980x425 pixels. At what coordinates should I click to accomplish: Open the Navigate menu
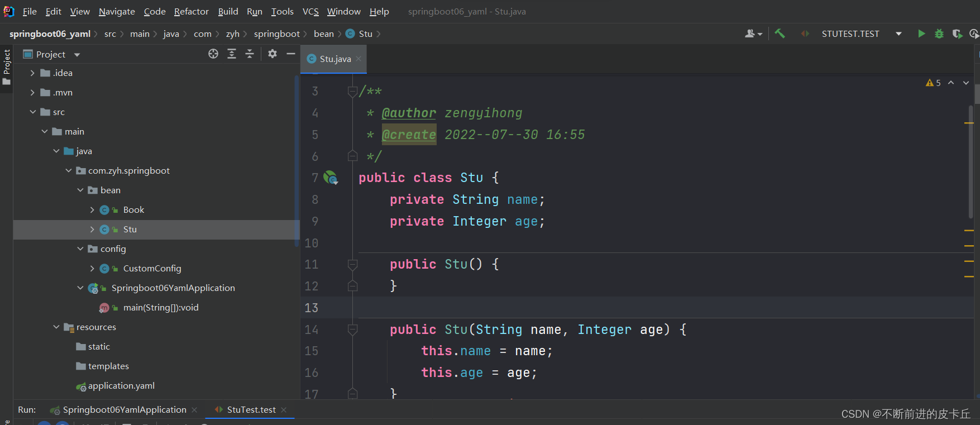tap(117, 11)
